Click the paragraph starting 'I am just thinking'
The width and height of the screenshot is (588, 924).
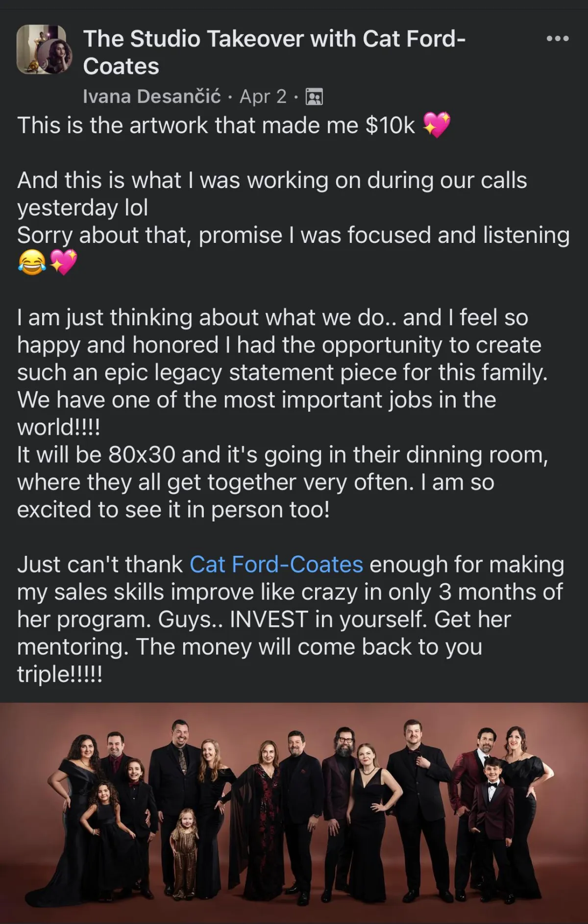282,372
